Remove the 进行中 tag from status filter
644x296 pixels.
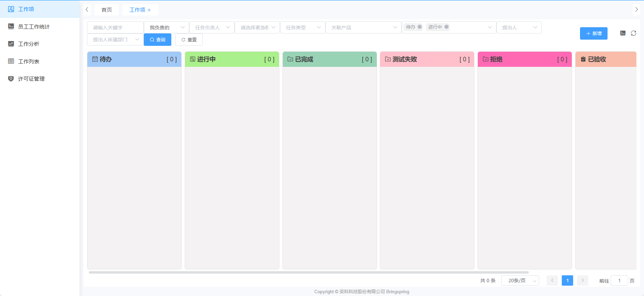click(447, 27)
